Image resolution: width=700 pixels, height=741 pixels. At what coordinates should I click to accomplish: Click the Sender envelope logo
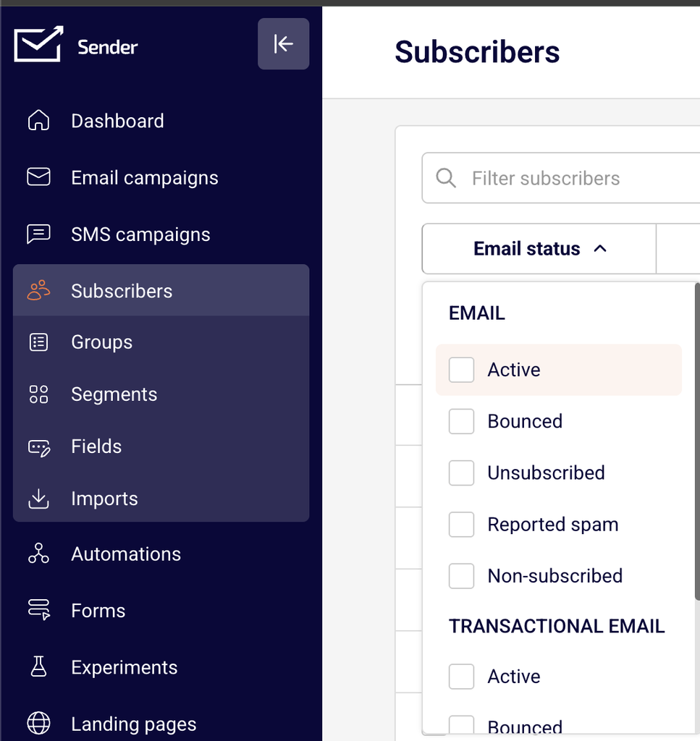[39, 44]
